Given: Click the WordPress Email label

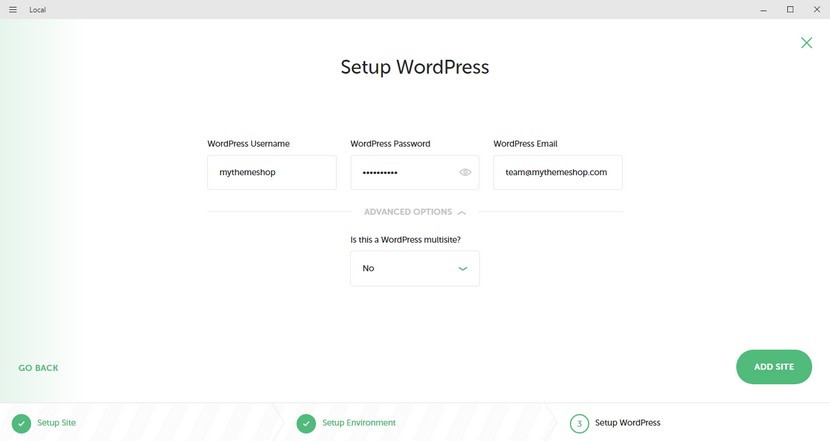Looking at the screenshot, I should point(525,143).
